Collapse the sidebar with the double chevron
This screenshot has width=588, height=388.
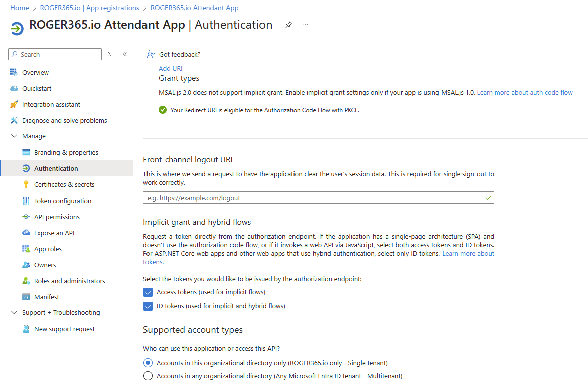tap(125, 54)
